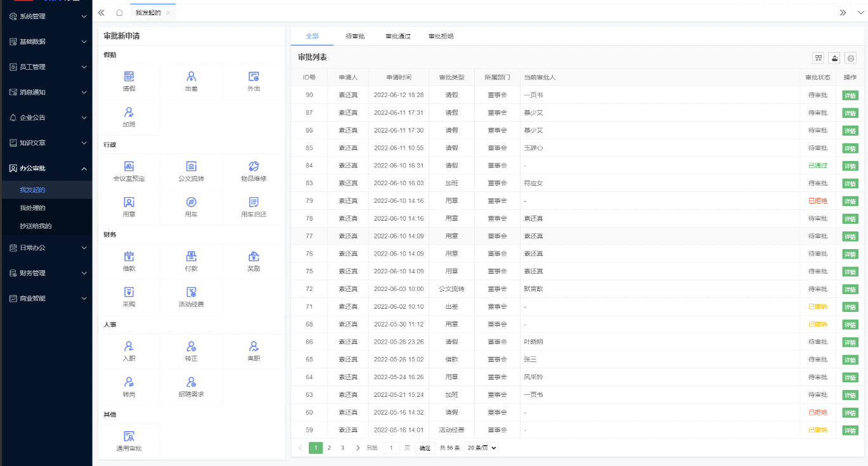Click the export icon above approval table
The height and width of the screenshot is (466, 868).
click(x=835, y=58)
